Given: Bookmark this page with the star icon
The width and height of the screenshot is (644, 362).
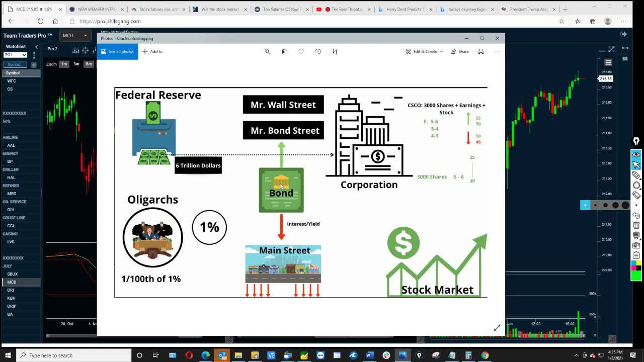Looking at the screenshot, I should click(x=561, y=21).
